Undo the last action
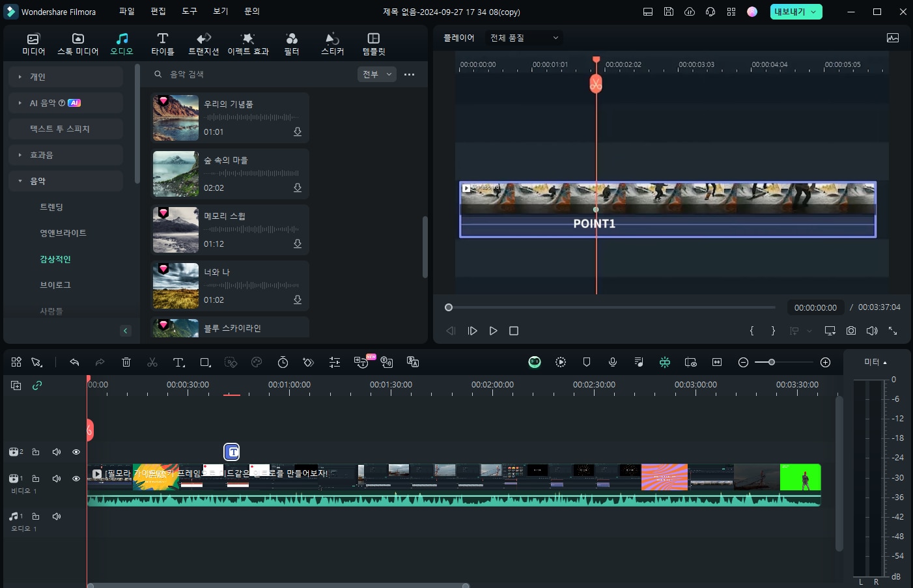Viewport: 913px width, 588px height. click(x=74, y=362)
